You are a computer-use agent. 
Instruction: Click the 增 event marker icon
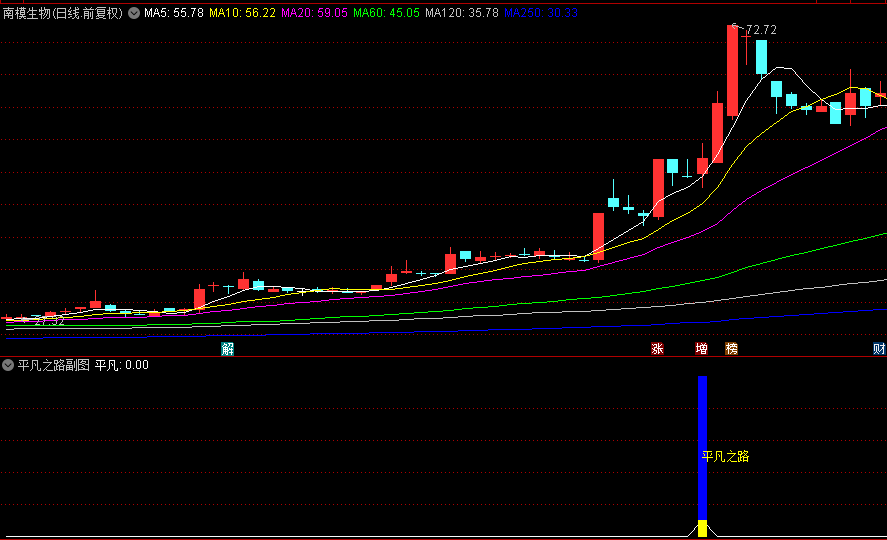pyautogui.click(x=701, y=349)
